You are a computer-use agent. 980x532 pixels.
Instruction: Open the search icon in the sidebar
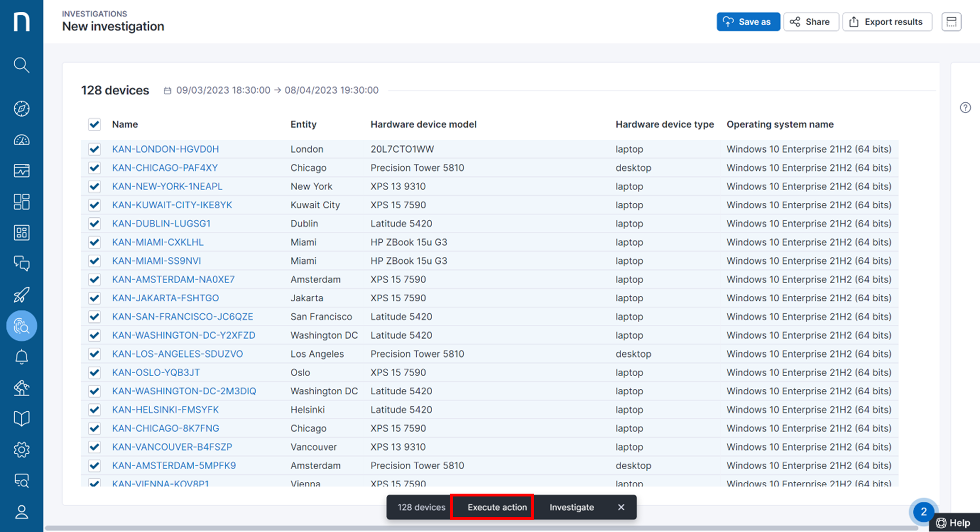point(21,65)
